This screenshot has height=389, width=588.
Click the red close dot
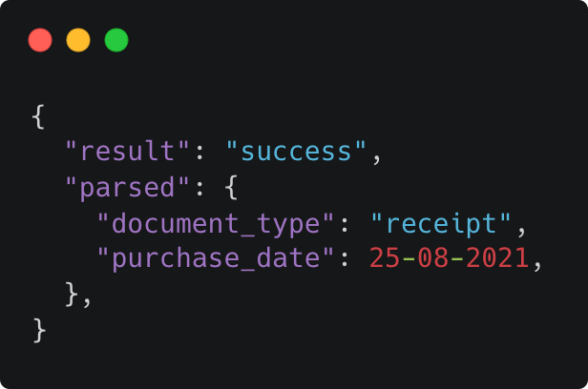pyautogui.click(x=40, y=40)
